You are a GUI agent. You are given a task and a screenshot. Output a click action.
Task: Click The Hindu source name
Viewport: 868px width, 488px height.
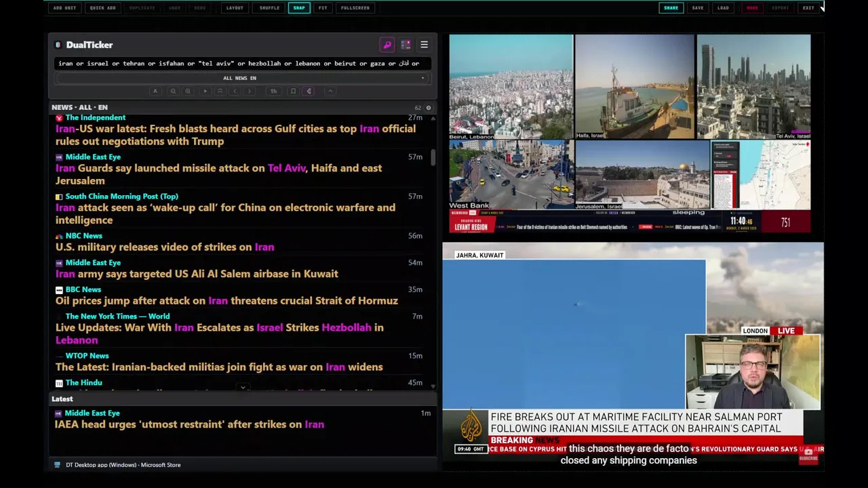point(84,383)
